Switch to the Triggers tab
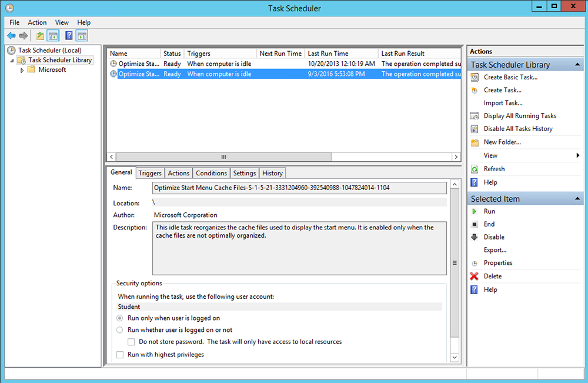This screenshot has width=588, height=383. [150, 173]
